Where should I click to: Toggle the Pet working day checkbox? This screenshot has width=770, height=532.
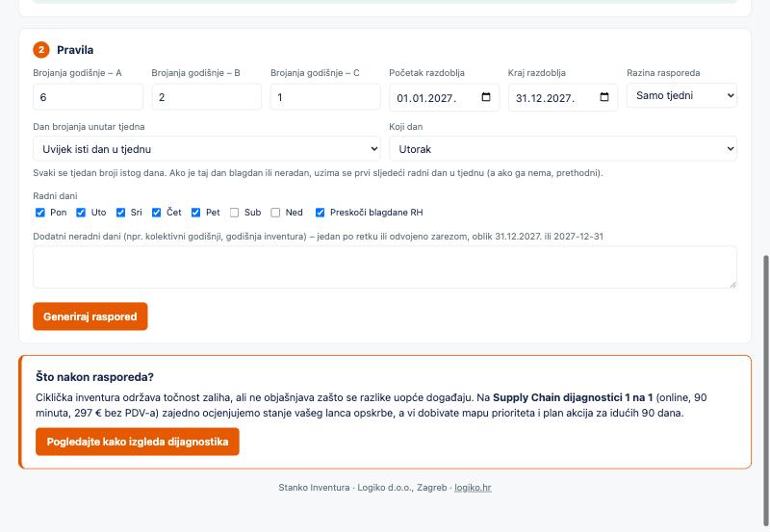pyautogui.click(x=196, y=213)
